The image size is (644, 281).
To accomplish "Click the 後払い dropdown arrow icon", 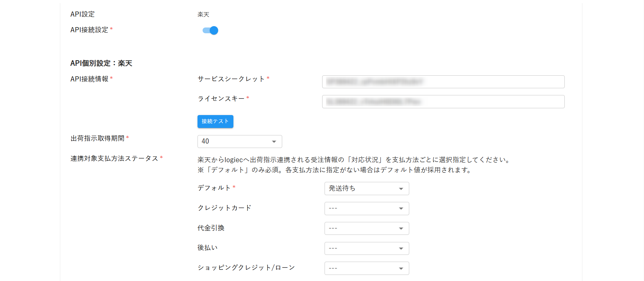I will pos(401,249).
